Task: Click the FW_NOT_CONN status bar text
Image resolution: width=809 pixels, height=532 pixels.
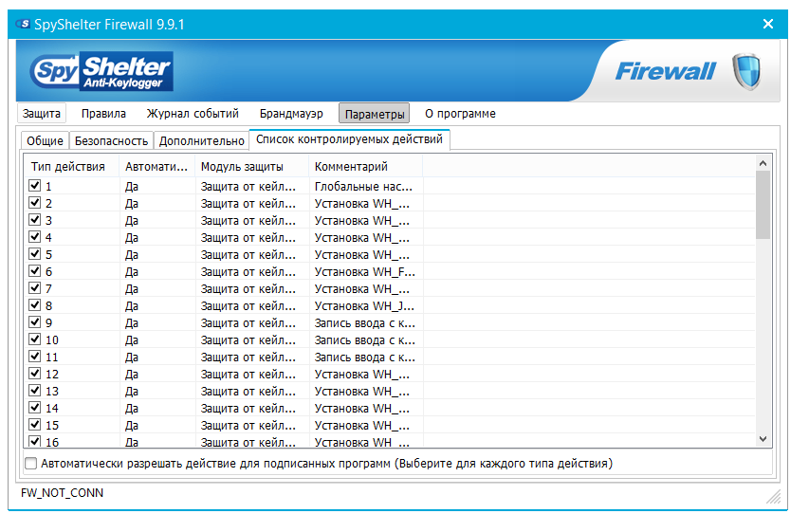Action: [x=62, y=493]
